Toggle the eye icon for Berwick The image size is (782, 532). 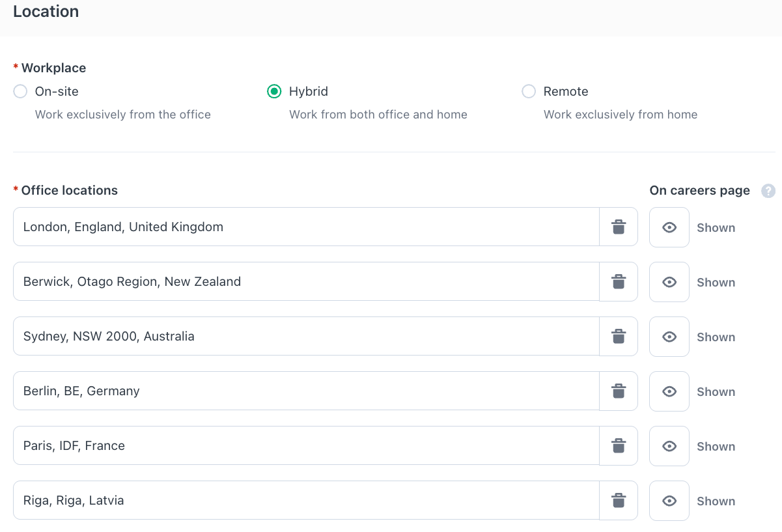click(669, 281)
